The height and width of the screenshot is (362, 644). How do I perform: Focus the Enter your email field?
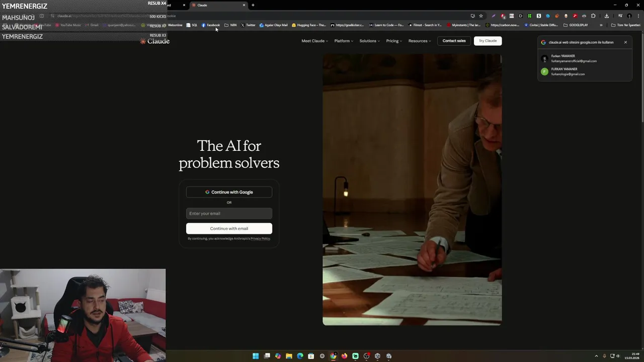pyautogui.click(x=229, y=213)
